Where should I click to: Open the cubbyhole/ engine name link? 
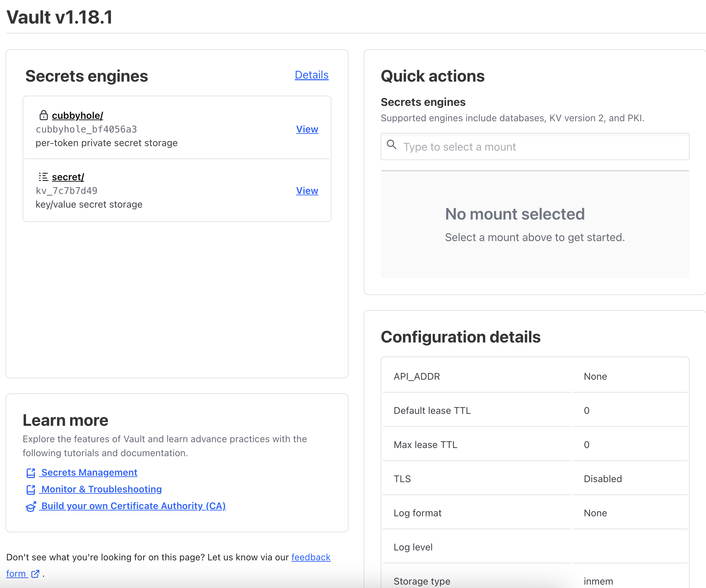(x=77, y=116)
